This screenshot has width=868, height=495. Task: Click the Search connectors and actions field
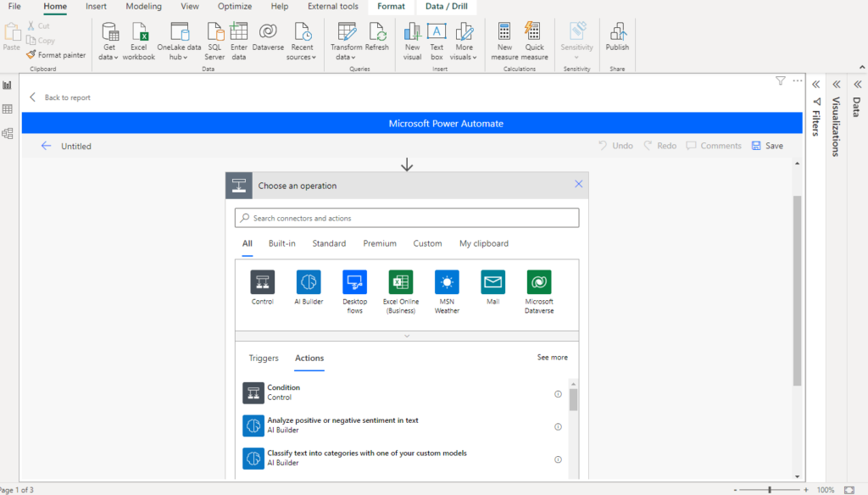pos(407,218)
